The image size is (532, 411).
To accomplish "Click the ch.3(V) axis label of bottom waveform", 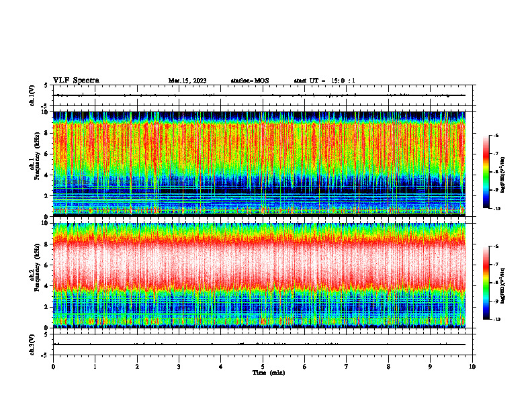I will pyautogui.click(x=32, y=345).
